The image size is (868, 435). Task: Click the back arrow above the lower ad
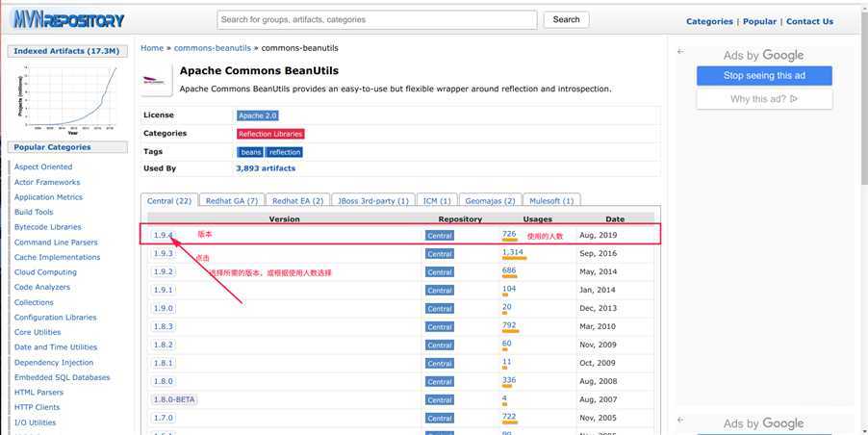680,420
